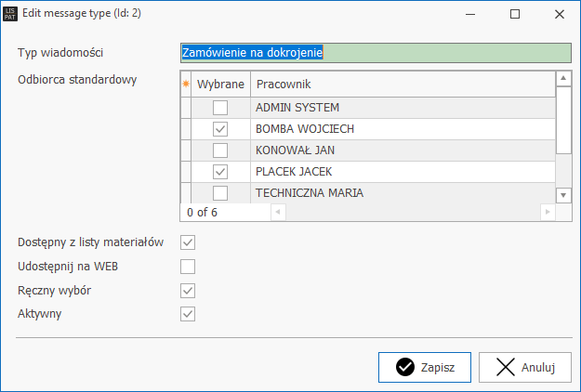Sort by the Pracownik column header
This screenshot has height=392, width=581.
(402, 84)
